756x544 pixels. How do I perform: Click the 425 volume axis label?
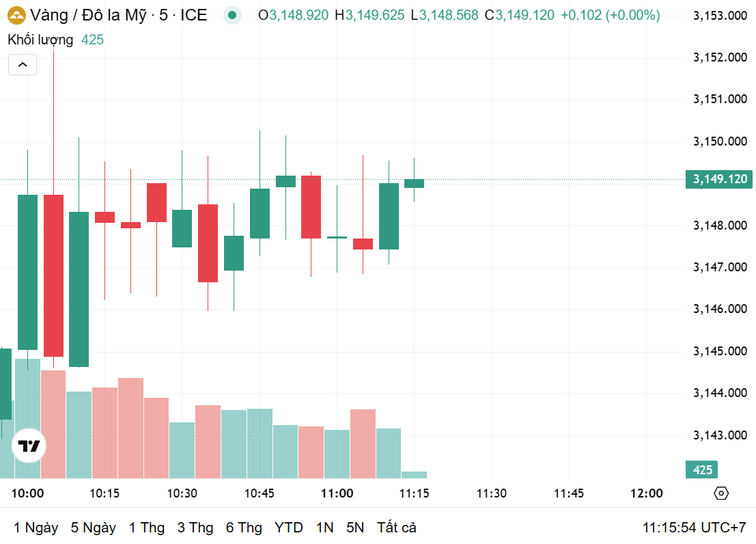pos(702,470)
